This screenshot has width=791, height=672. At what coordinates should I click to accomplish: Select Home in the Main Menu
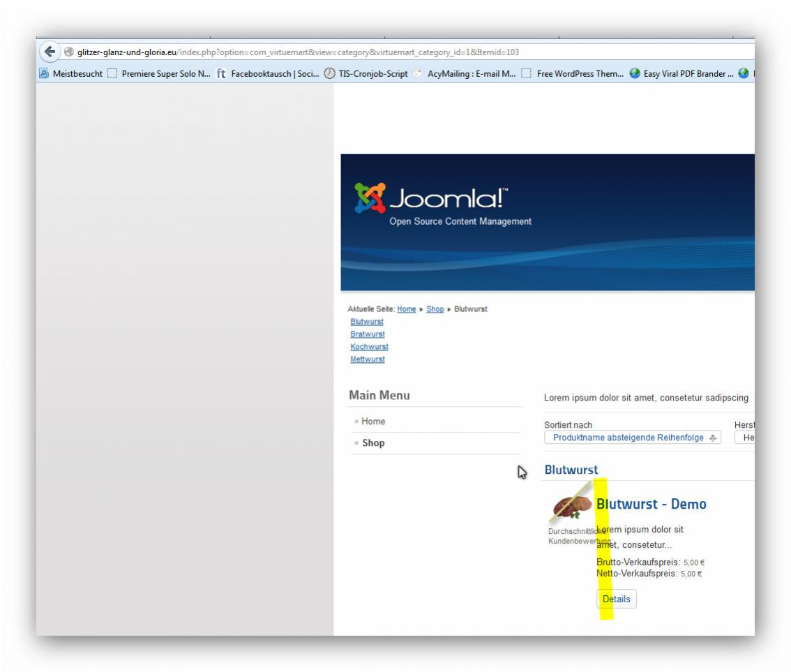pyautogui.click(x=373, y=421)
